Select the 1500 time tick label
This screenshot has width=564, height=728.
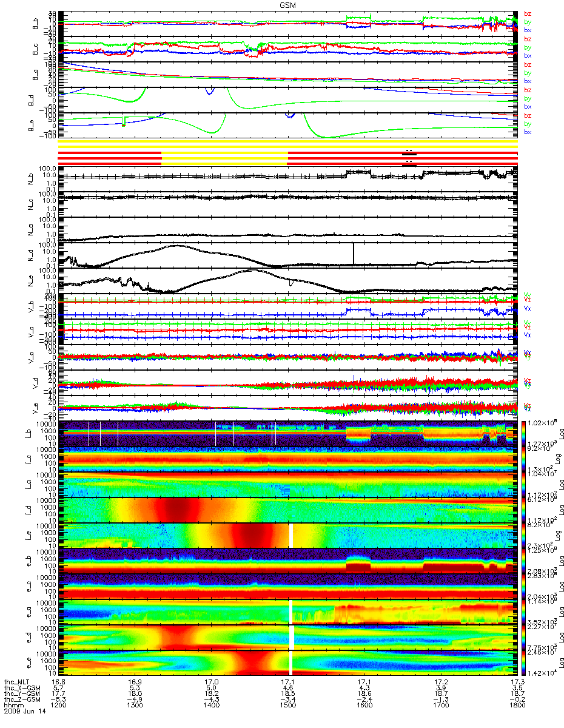(287, 706)
